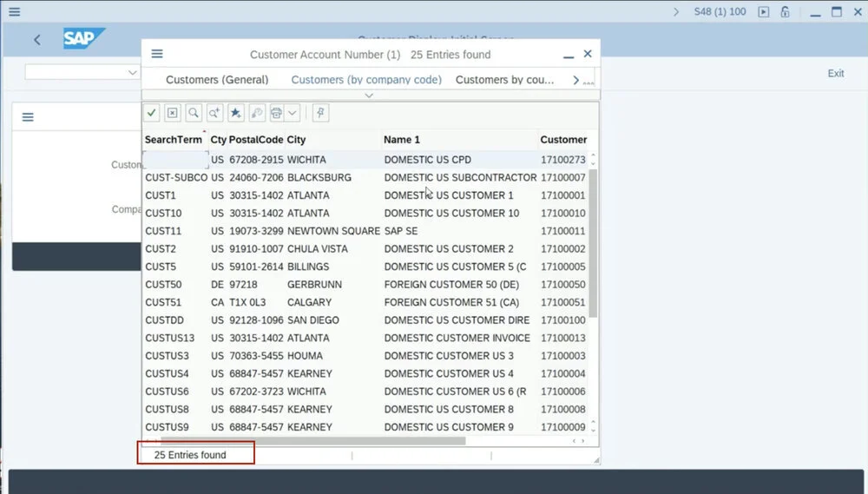Select the CHULA VISTA city cell

(x=317, y=248)
